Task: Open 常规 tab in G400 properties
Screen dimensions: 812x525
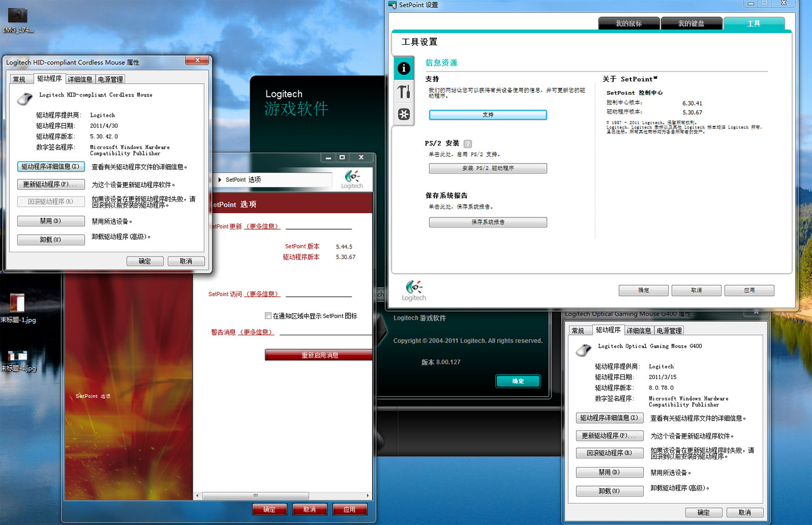Action: click(578, 331)
